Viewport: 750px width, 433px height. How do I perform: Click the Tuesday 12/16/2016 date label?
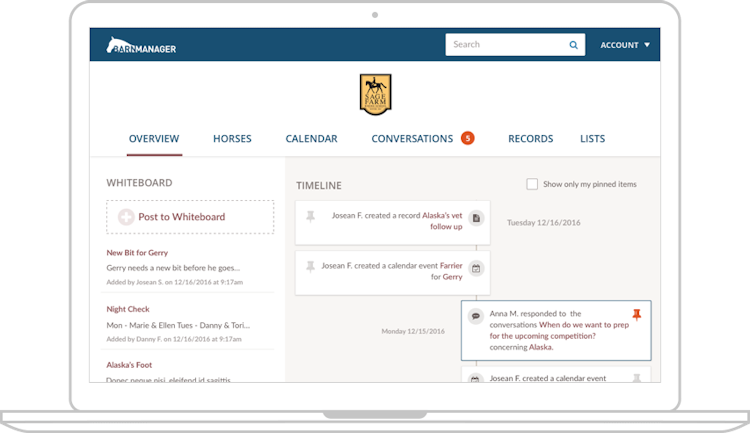pos(544,223)
